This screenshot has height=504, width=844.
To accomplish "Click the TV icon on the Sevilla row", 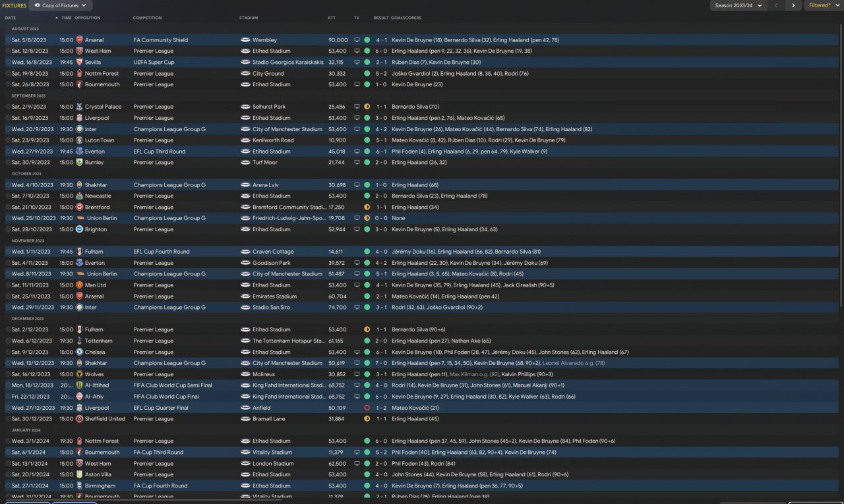I will [357, 63].
